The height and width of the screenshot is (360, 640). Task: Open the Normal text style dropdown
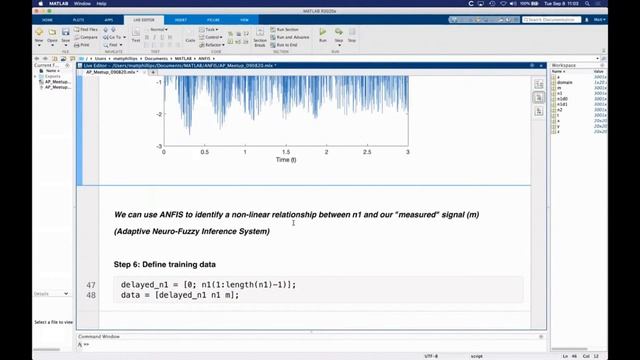coord(158,29)
